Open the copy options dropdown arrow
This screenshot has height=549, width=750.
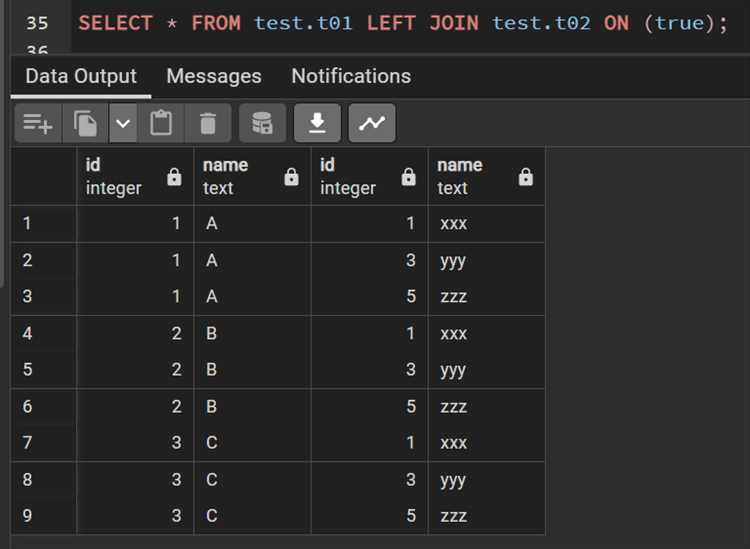(123, 123)
